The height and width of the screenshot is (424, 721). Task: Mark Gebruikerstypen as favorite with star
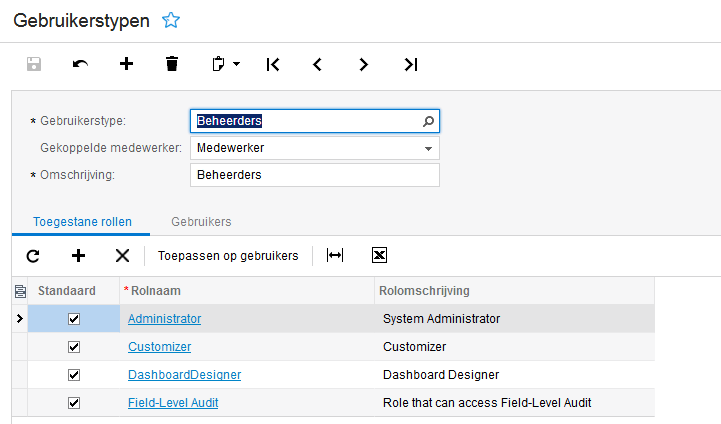[171, 20]
